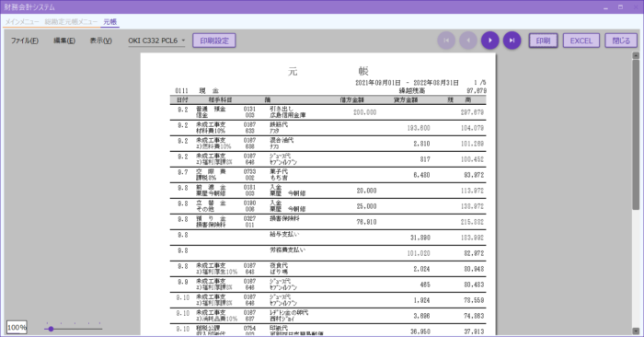Jump to the last page
The image size is (644, 337).
tap(512, 41)
